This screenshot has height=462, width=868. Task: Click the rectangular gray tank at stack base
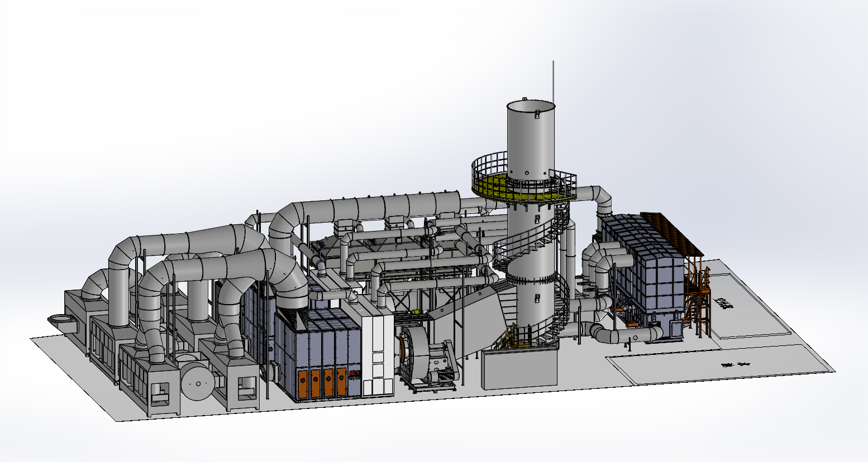(x=519, y=368)
